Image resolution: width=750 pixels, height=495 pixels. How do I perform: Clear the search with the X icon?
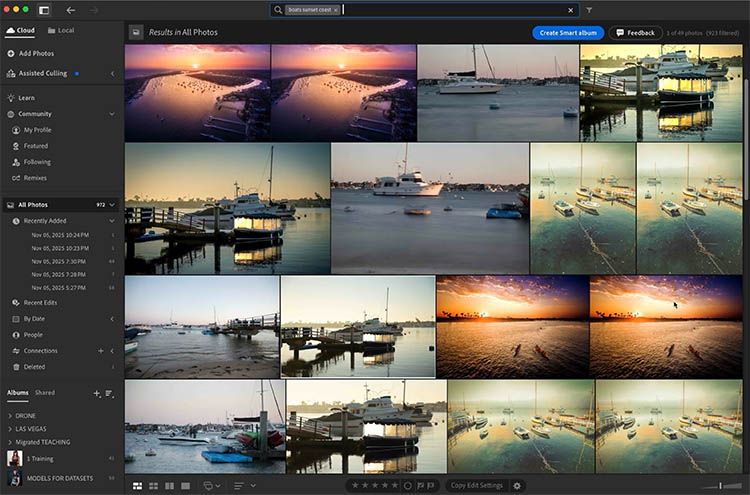point(571,10)
